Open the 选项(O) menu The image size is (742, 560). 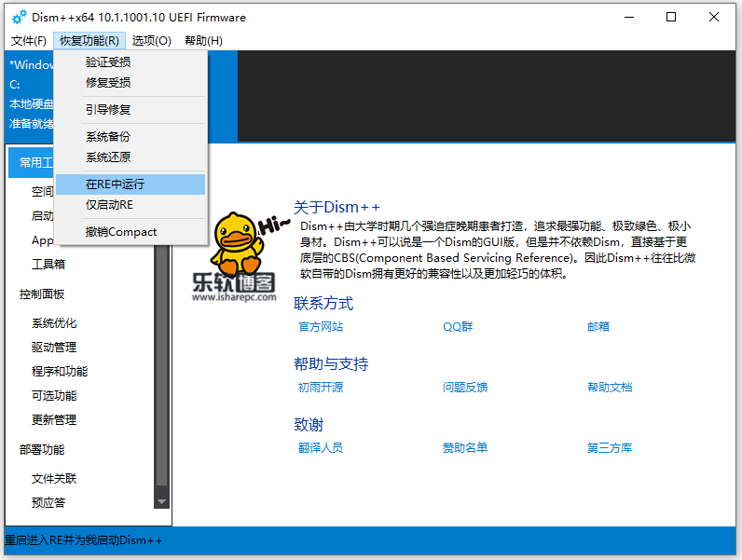tap(151, 41)
